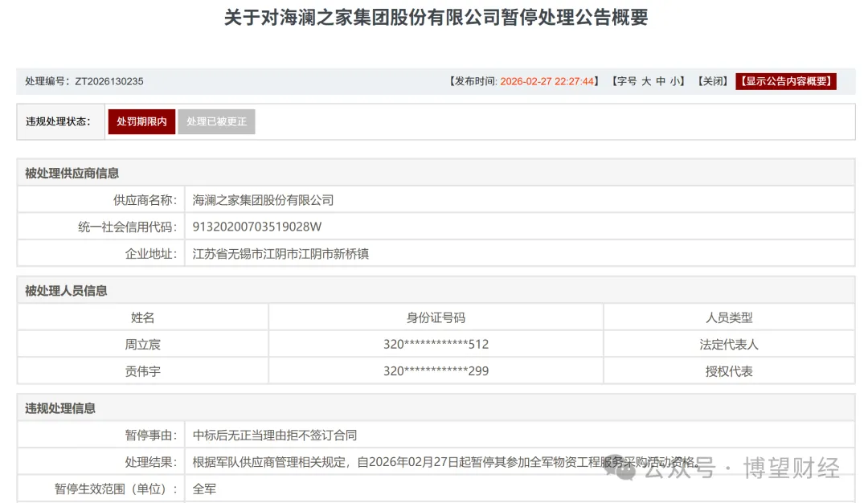Click the 授权代表 cell

[729, 371]
